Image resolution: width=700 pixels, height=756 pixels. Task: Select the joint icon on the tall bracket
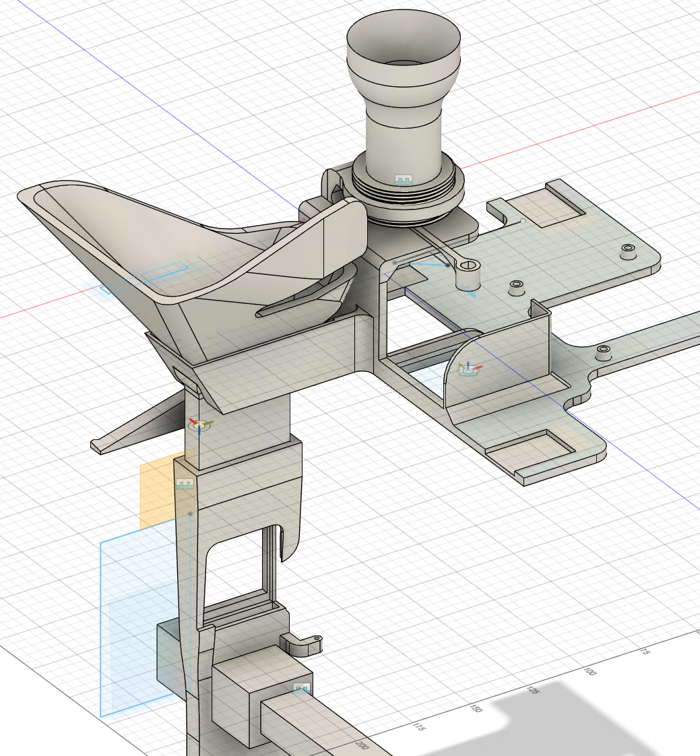184,484
